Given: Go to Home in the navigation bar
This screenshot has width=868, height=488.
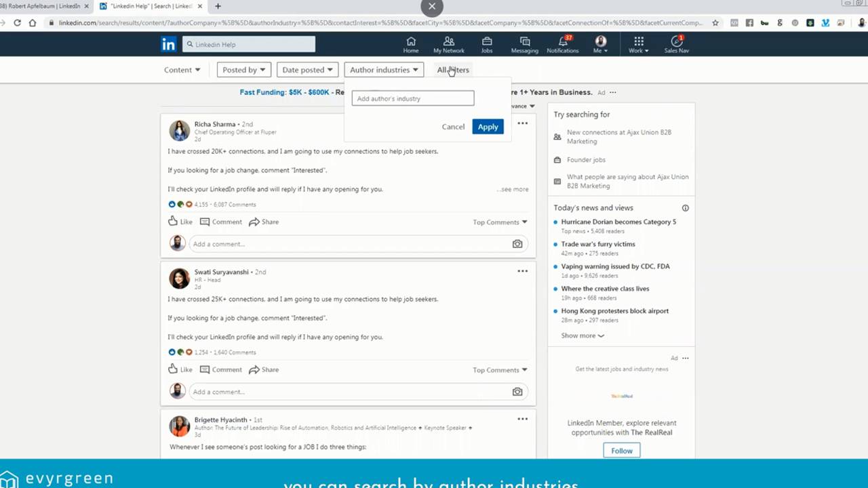Looking at the screenshot, I should pyautogui.click(x=411, y=45).
